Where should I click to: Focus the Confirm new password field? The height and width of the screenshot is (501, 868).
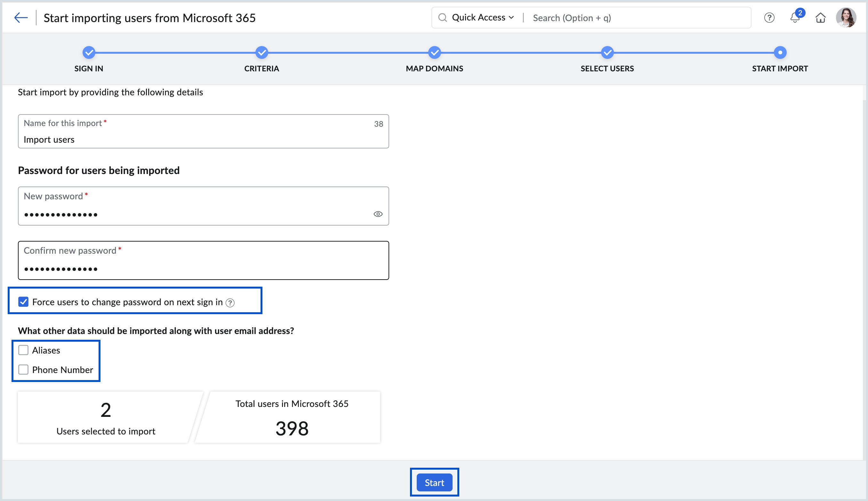pyautogui.click(x=204, y=260)
